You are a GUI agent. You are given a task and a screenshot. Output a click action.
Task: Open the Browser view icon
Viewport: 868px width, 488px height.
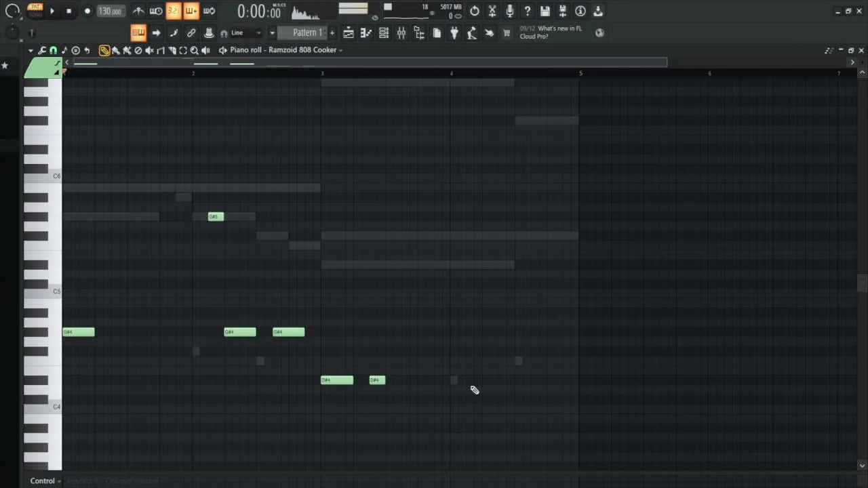coord(419,33)
